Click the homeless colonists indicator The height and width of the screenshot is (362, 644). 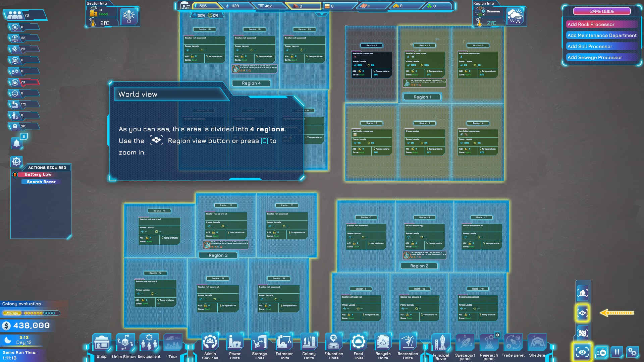[23, 27]
